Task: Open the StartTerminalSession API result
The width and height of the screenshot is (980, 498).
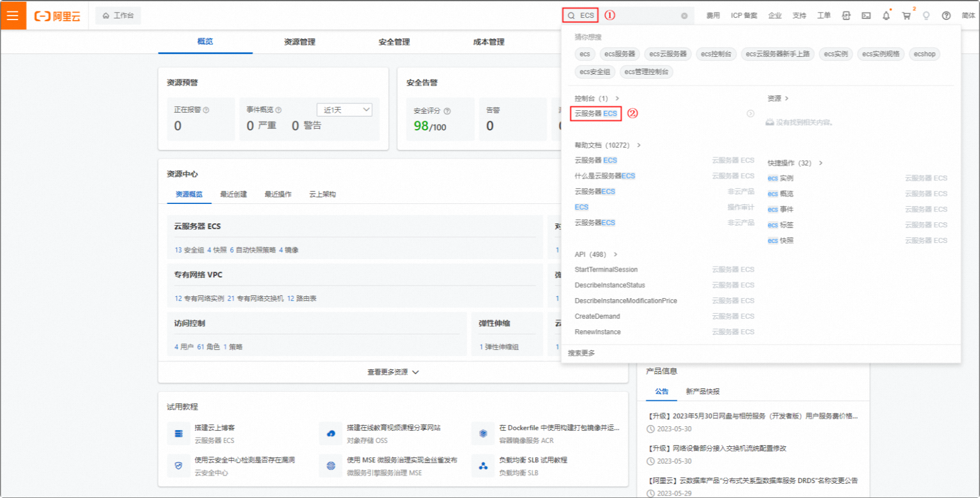Action: click(x=606, y=269)
